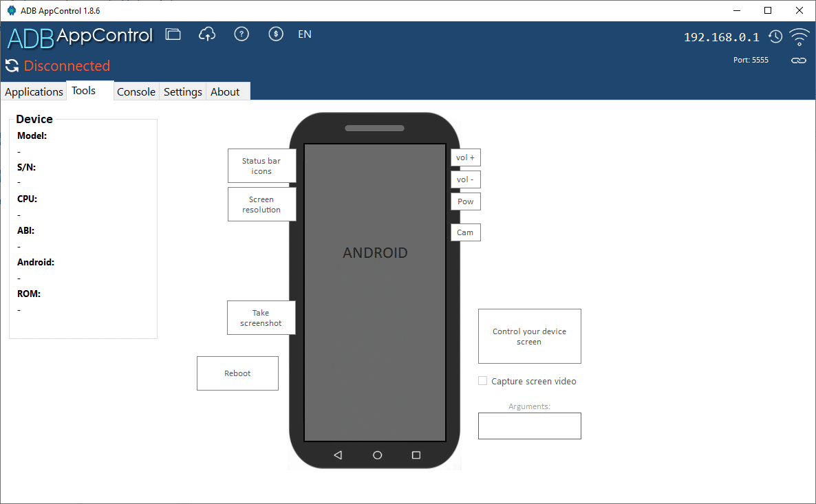Switch to the Console tab

pyautogui.click(x=136, y=91)
